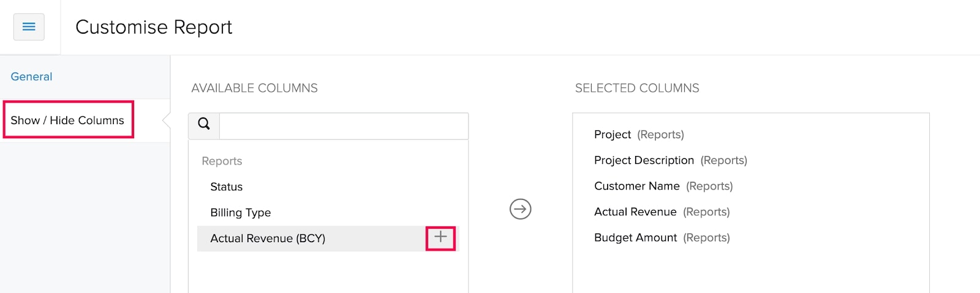This screenshot has height=293, width=980.
Task: Click the Customise Report page title
Action: click(x=154, y=27)
